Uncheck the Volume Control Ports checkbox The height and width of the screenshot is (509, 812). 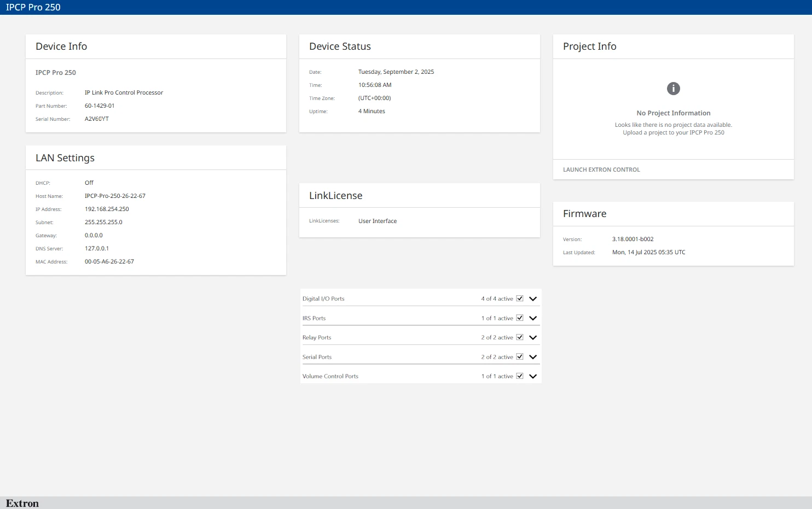pos(520,376)
